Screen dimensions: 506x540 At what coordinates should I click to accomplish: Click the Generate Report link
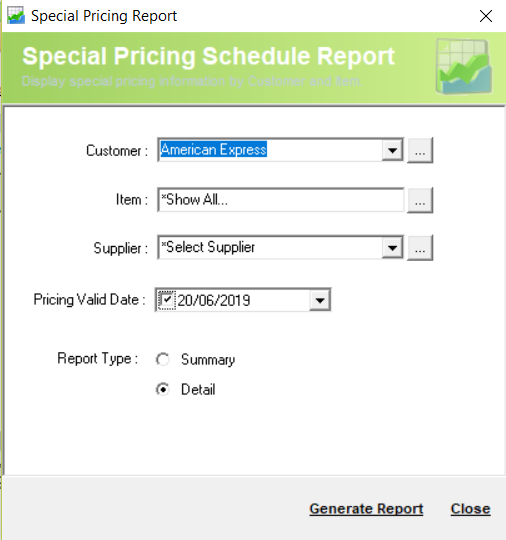click(x=366, y=509)
